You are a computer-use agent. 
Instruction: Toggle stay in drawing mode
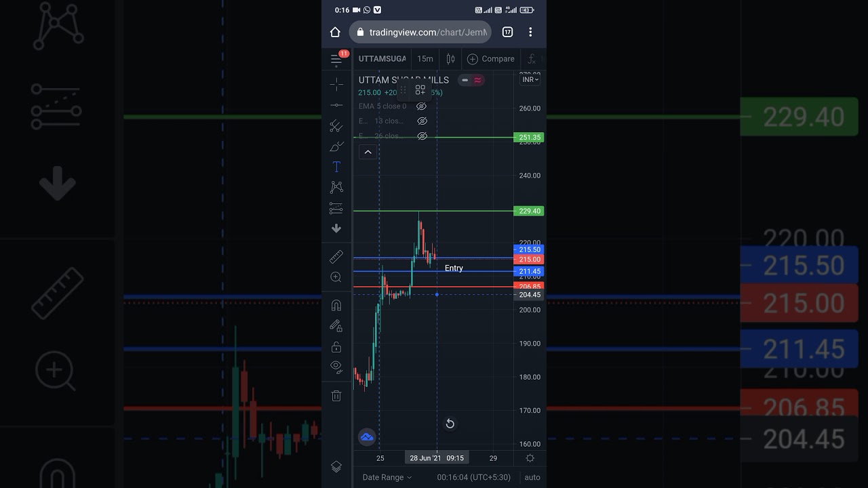point(336,326)
